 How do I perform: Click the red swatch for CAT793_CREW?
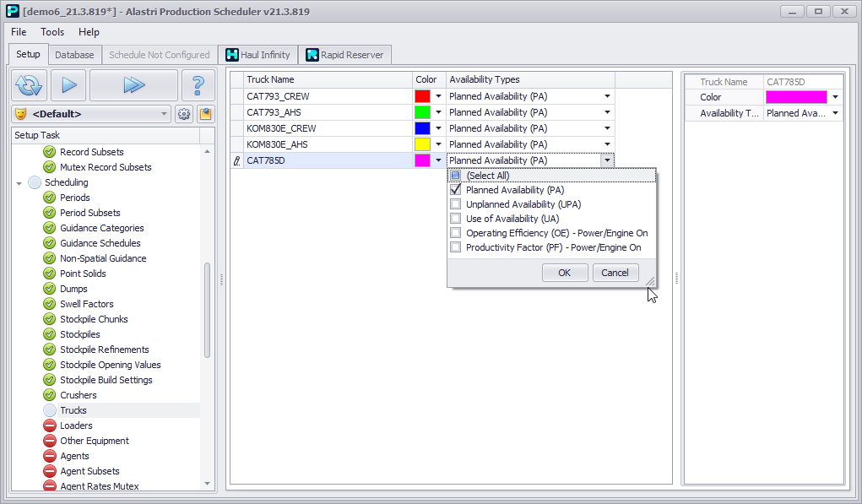coord(422,96)
